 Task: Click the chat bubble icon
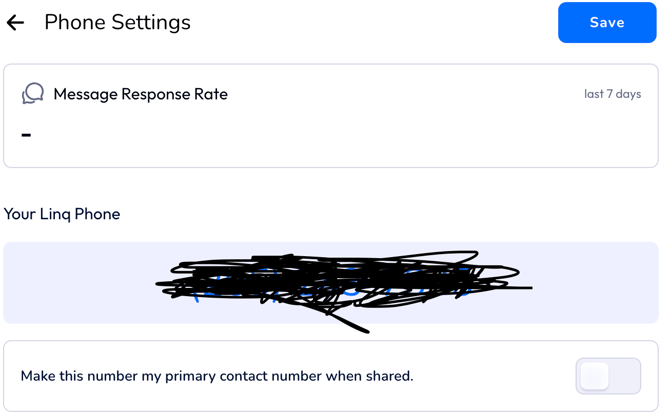pos(33,94)
